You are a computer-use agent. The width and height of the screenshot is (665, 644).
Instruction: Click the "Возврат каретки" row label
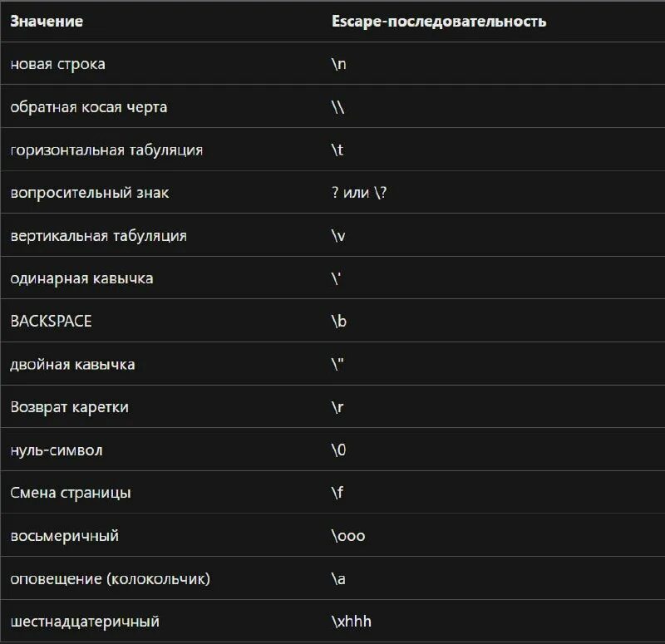click(69, 407)
